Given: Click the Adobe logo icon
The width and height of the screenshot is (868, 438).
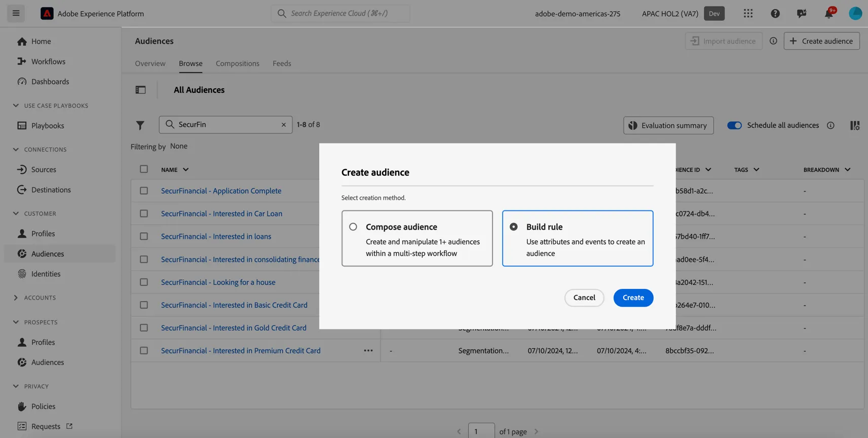Looking at the screenshot, I should 47,13.
